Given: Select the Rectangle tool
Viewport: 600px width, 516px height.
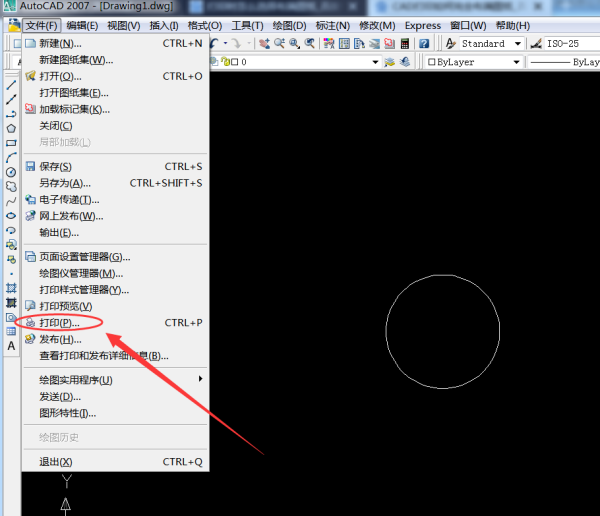Looking at the screenshot, I should 11,143.
